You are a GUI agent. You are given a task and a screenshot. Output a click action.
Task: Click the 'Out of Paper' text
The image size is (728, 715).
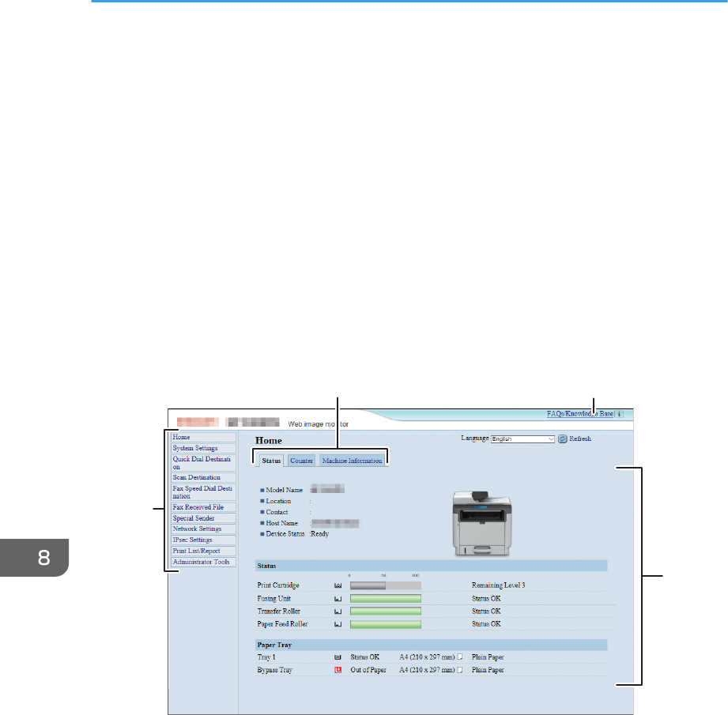pos(368,670)
